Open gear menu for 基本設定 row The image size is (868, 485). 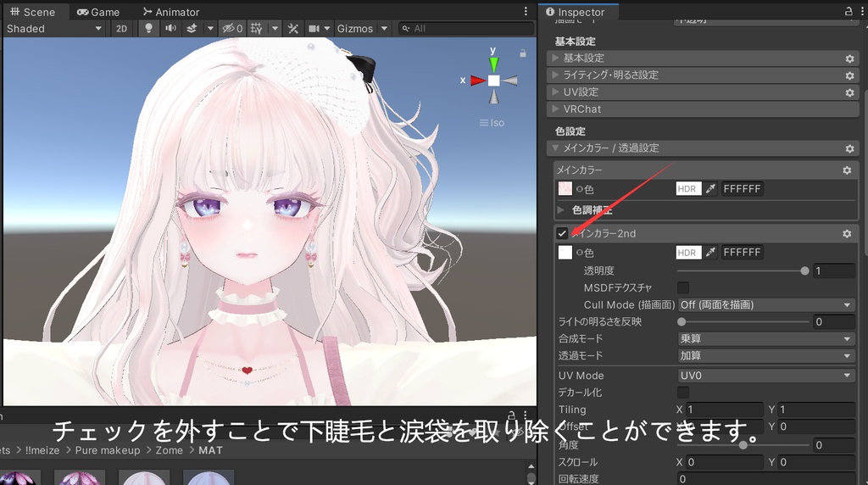tap(849, 59)
